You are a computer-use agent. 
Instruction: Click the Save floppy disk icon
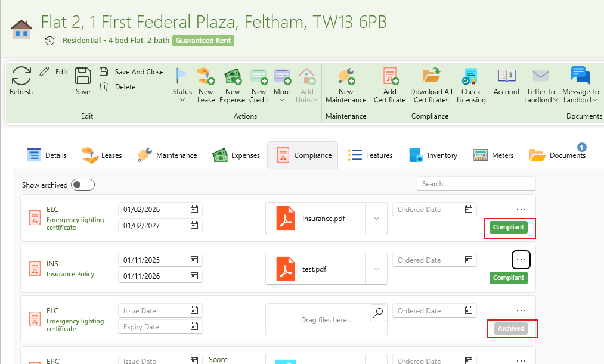pos(83,76)
